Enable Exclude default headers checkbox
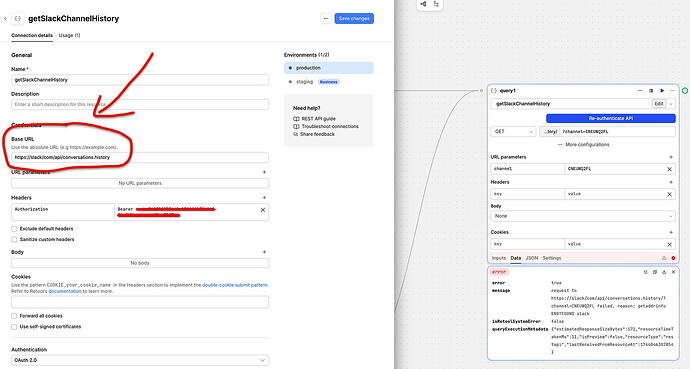The width and height of the screenshot is (690, 369). tap(14, 229)
